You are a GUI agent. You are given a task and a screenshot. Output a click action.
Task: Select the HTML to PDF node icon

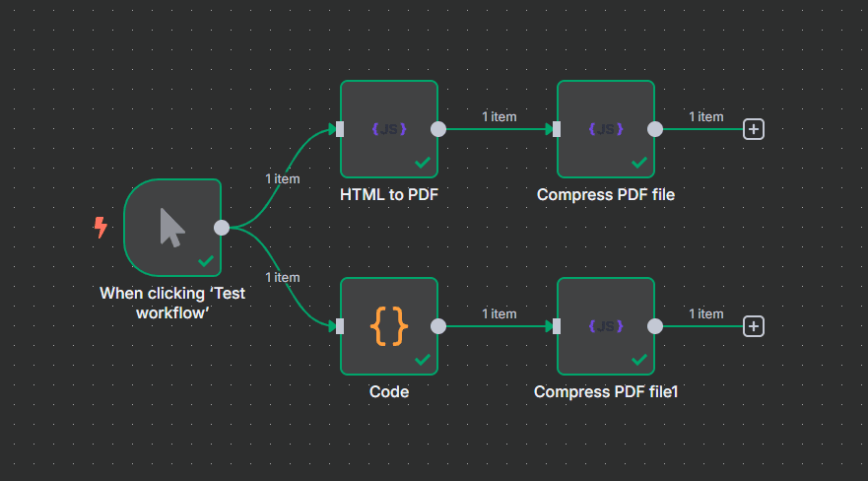(x=388, y=129)
